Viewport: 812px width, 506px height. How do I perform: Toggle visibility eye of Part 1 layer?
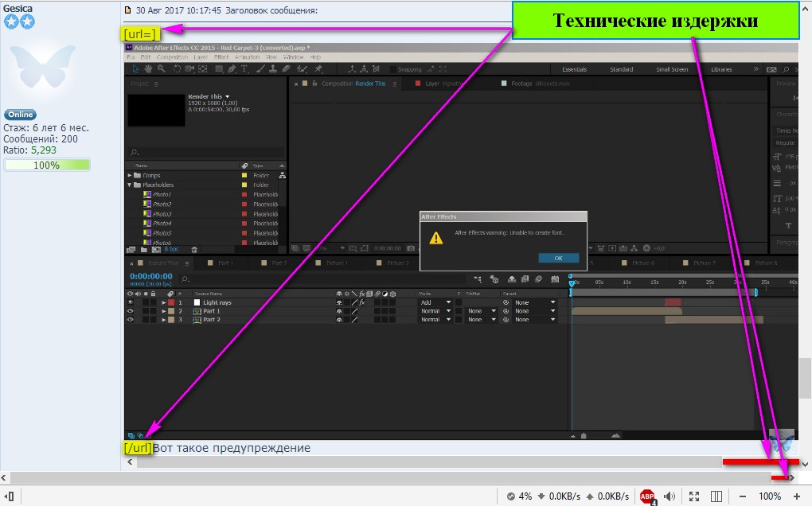tap(131, 311)
